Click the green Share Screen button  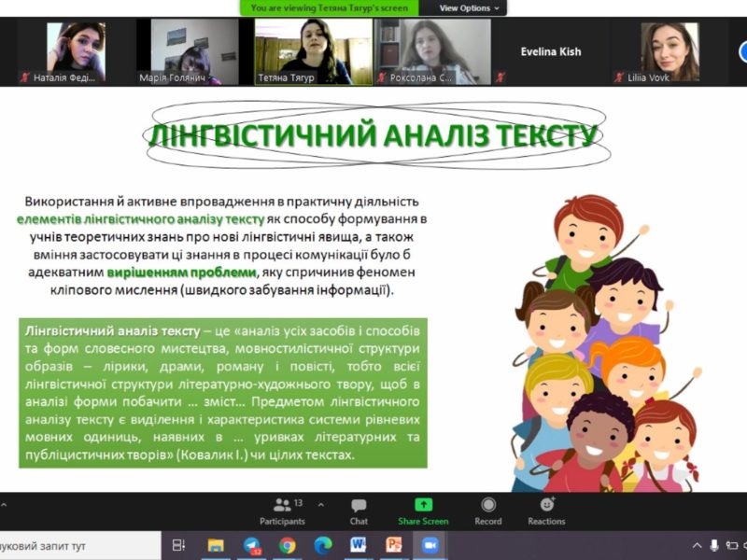[423, 511]
